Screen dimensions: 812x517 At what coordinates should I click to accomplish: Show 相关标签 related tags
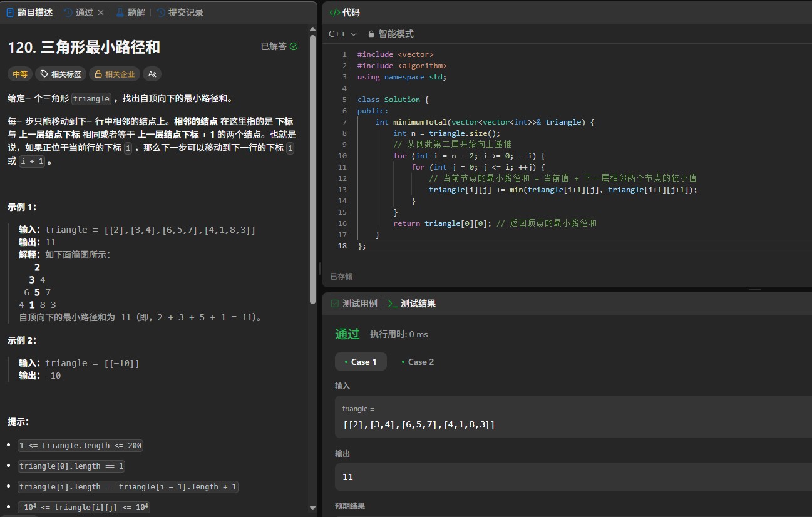[61, 74]
